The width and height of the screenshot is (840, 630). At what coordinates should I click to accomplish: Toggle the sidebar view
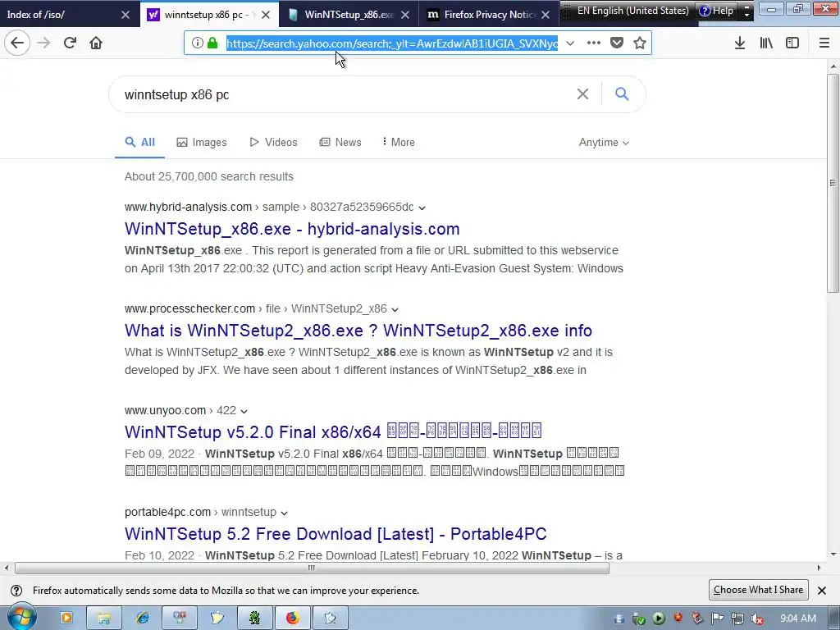[x=792, y=43]
